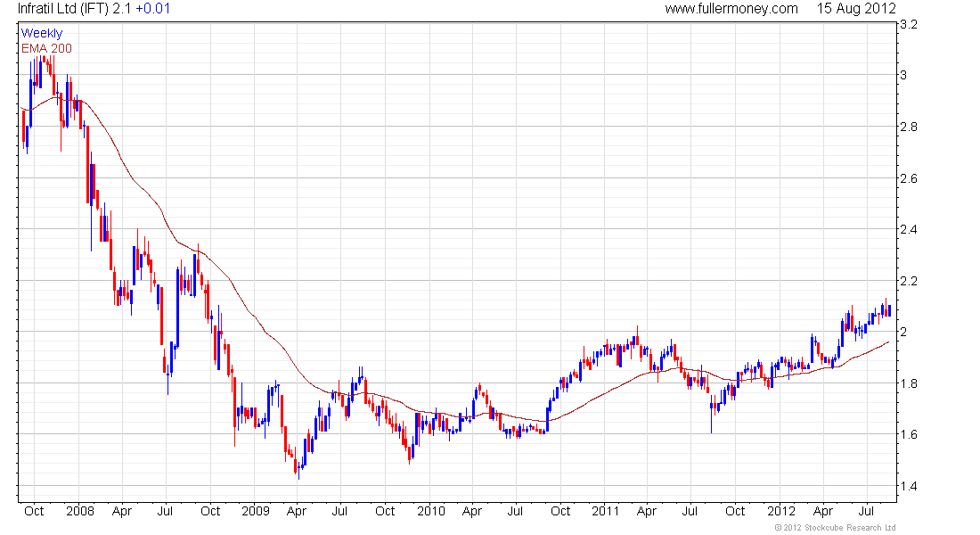Click the 2.6 price axis label
Screen dimensions: 980x535
coord(908,178)
